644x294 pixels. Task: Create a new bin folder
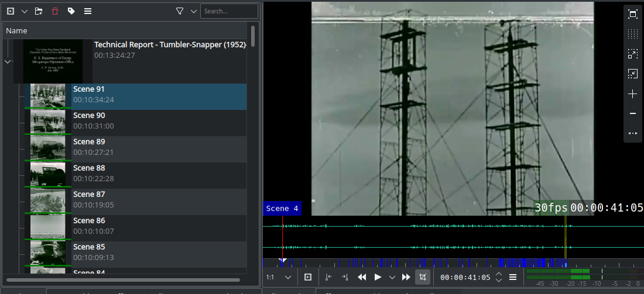(x=39, y=11)
